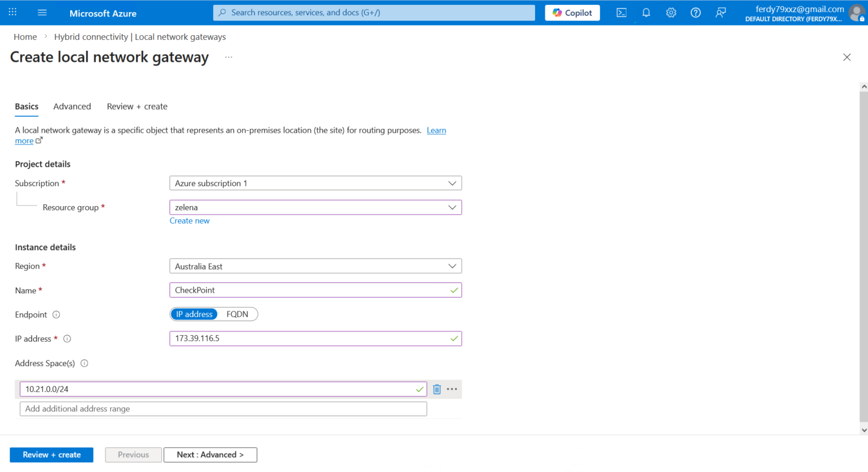Expand the Resource group dropdown
This screenshot has height=472, width=868.
point(315,207)
